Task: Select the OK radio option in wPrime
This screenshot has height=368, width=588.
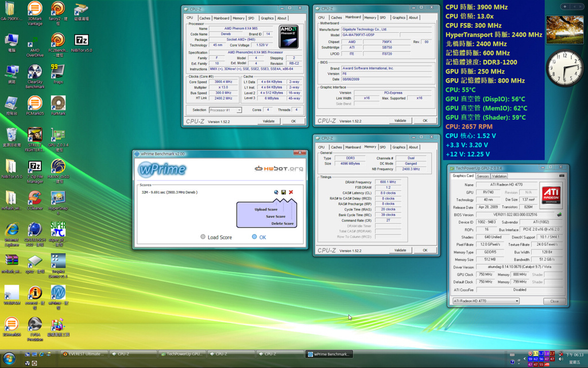Action: coord(259,237)
